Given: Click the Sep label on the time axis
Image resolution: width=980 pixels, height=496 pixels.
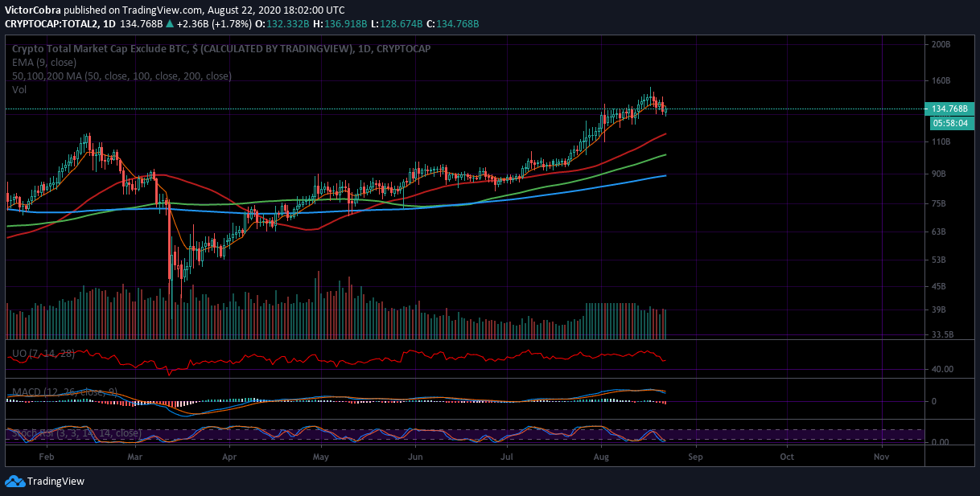Looking at the screenshot, I should [x=695, y=456].
